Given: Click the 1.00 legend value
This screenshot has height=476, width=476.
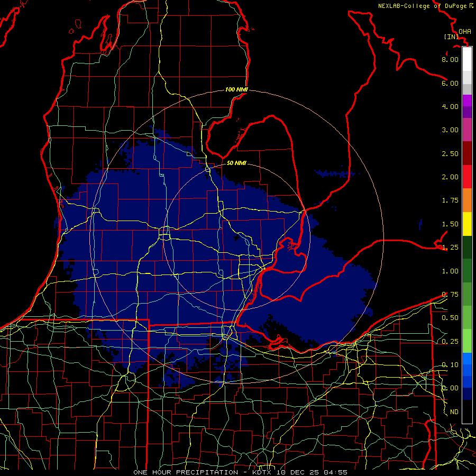Looking at the screenshot, I should click(450, 271).
